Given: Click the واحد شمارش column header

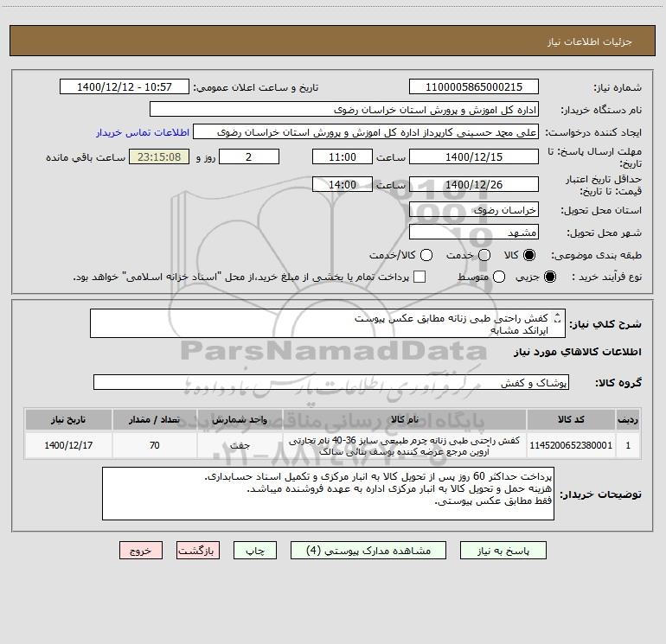Looking at the screenshot, I should [x=240, y=419].
